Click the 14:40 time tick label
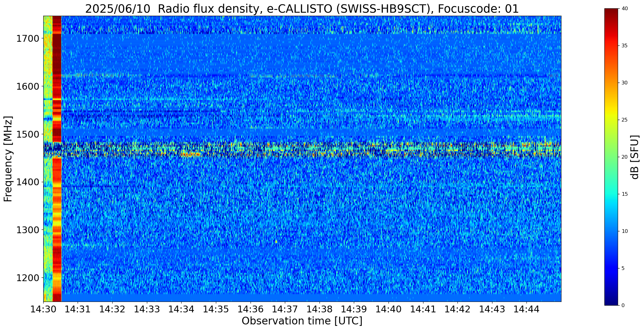Image resolution: width=644 pixels, height=330 pixels. [389, 309]
